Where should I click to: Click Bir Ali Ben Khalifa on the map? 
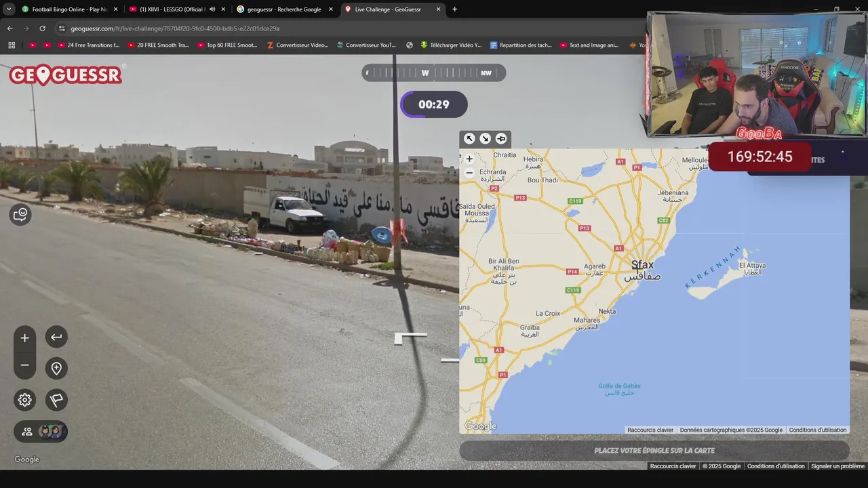(503, 270)
